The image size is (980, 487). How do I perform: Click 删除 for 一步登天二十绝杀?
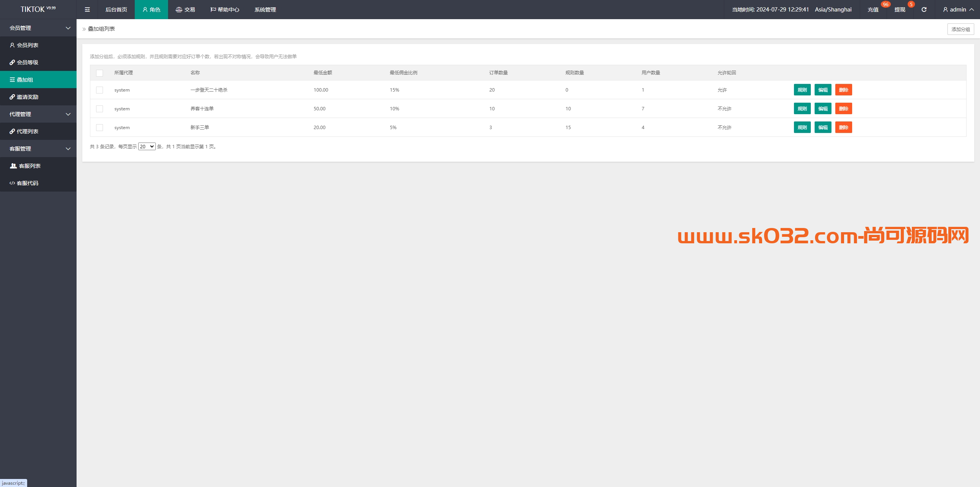[x=843, y=90]
